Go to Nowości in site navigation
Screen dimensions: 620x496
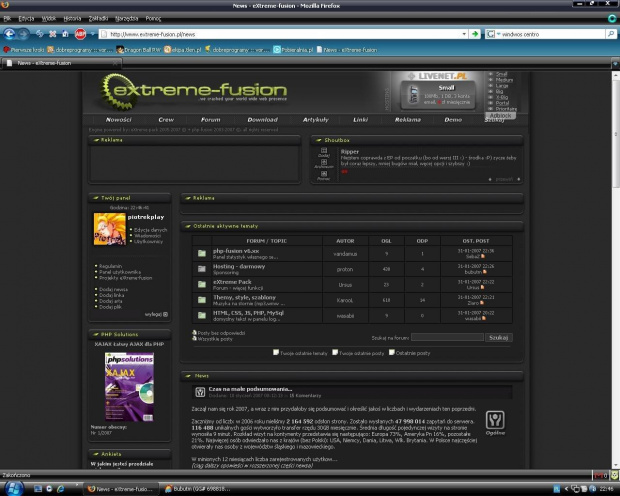(x=118, y=119)
